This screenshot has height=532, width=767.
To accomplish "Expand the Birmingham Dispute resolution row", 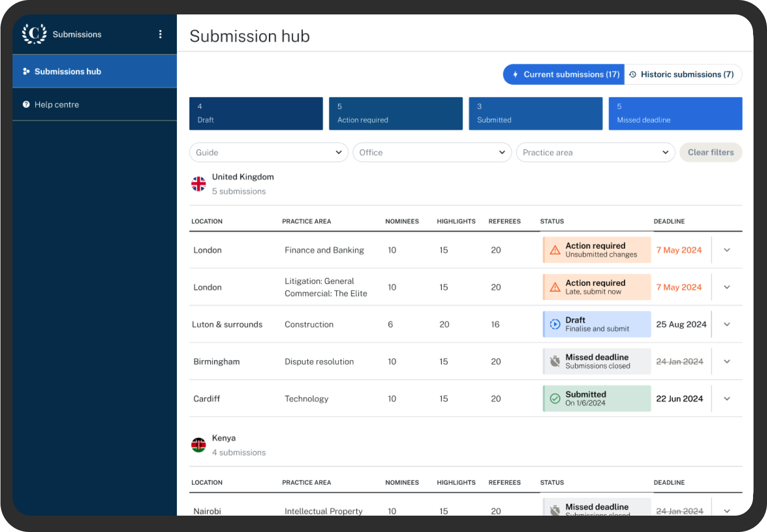I will pyautogui.click(x=727, y=361).
